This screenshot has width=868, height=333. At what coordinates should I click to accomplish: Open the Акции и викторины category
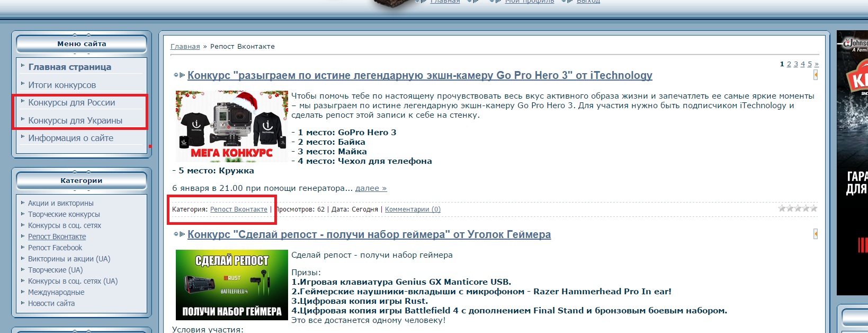coord(61,203)
